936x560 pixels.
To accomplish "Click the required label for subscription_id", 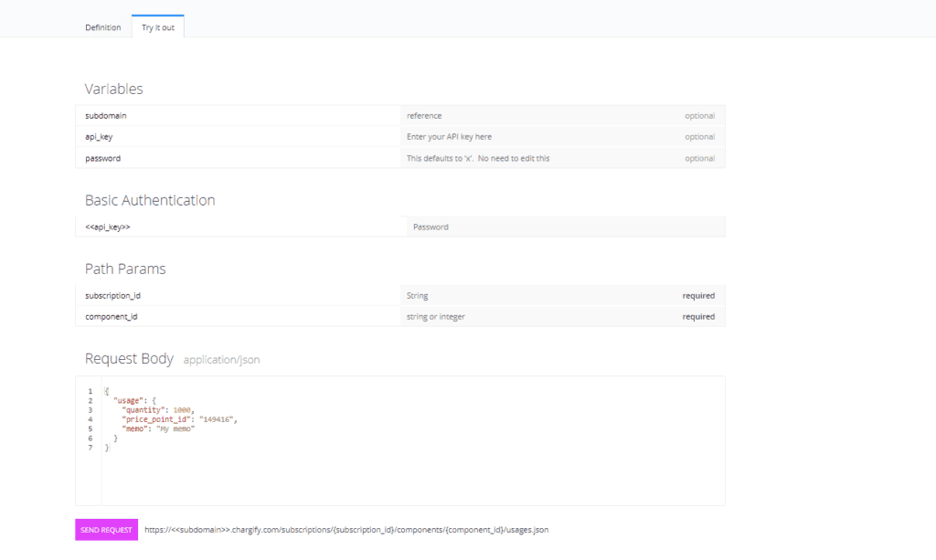I will (x=698, y=296).
